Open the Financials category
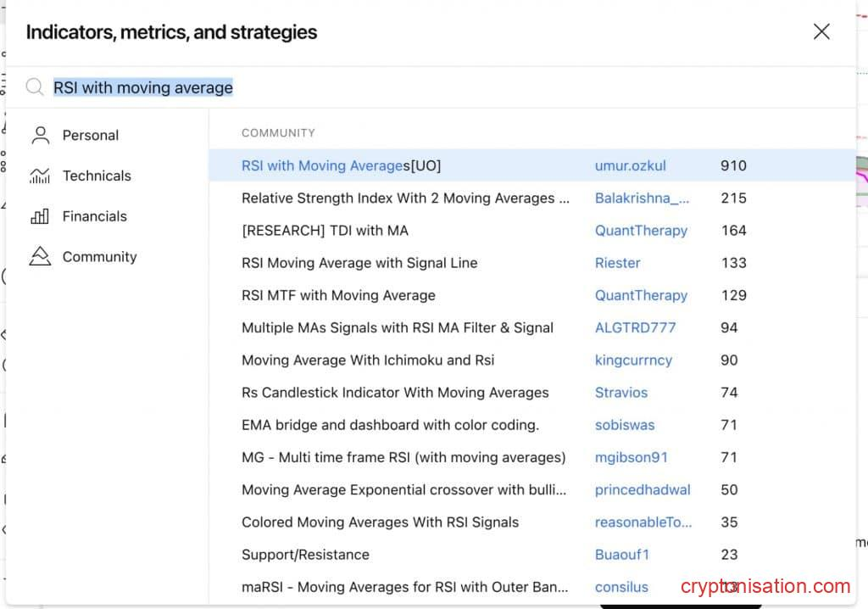This screenshot has height=609, width=868. coord(94,216)
